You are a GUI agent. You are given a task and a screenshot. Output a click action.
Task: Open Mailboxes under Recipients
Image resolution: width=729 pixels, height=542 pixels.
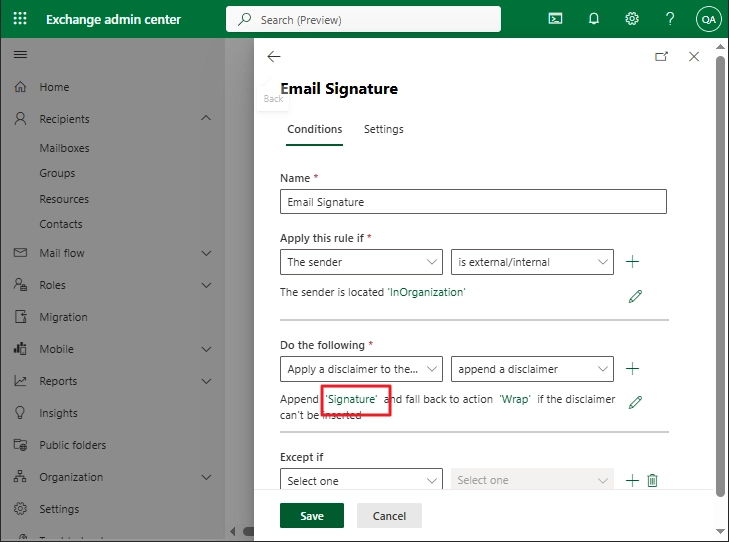(64, 148)
